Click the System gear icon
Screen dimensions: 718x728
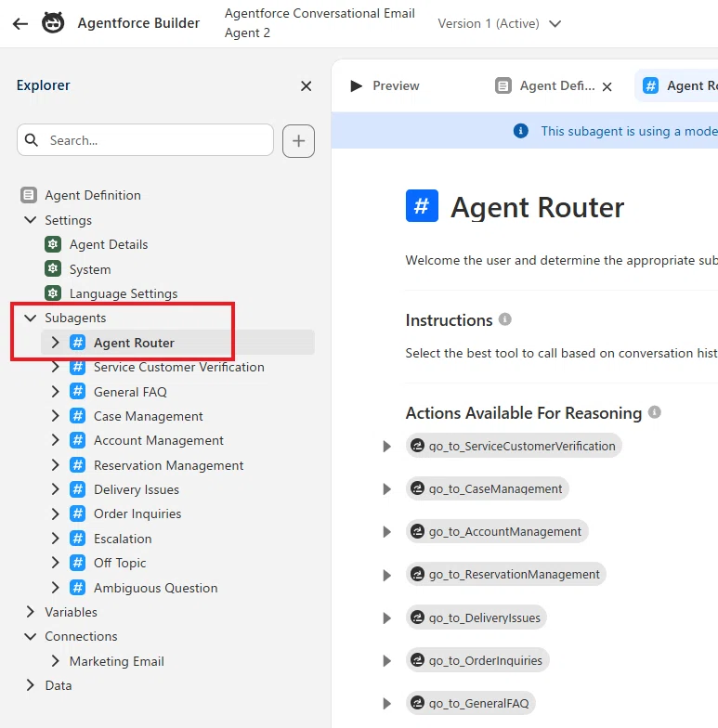click(x=53, y=268)
